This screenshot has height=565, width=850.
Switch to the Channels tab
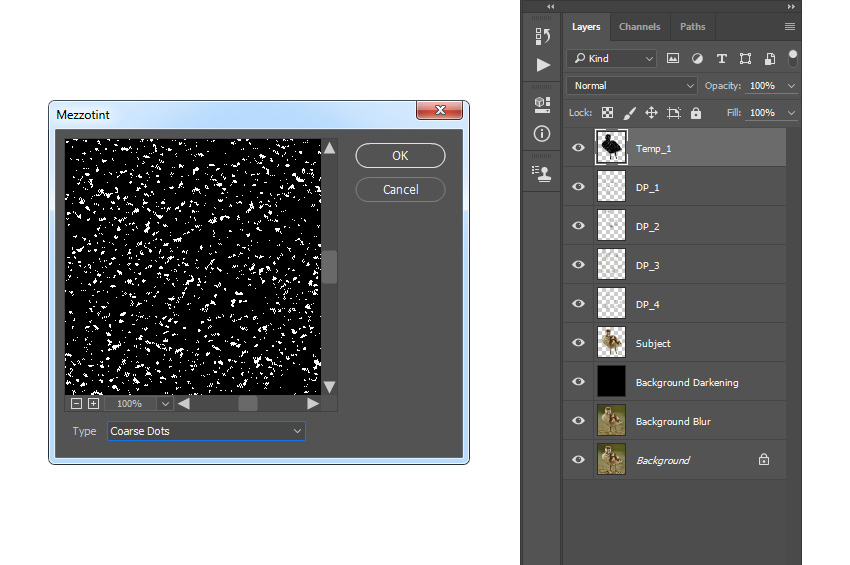click(640, 27)
